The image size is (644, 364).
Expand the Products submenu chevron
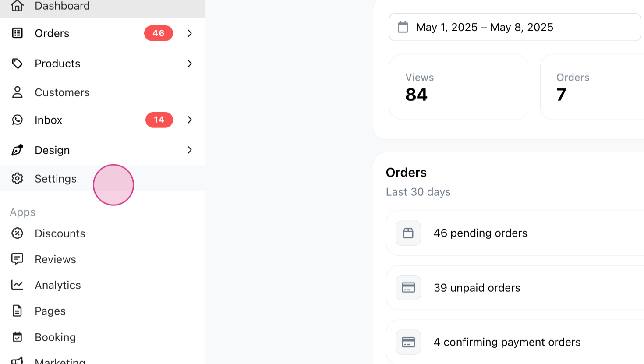pos(190,64)
